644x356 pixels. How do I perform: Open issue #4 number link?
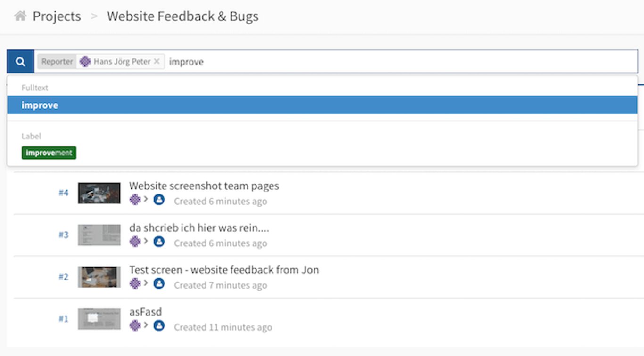click(x=64, y=193)
